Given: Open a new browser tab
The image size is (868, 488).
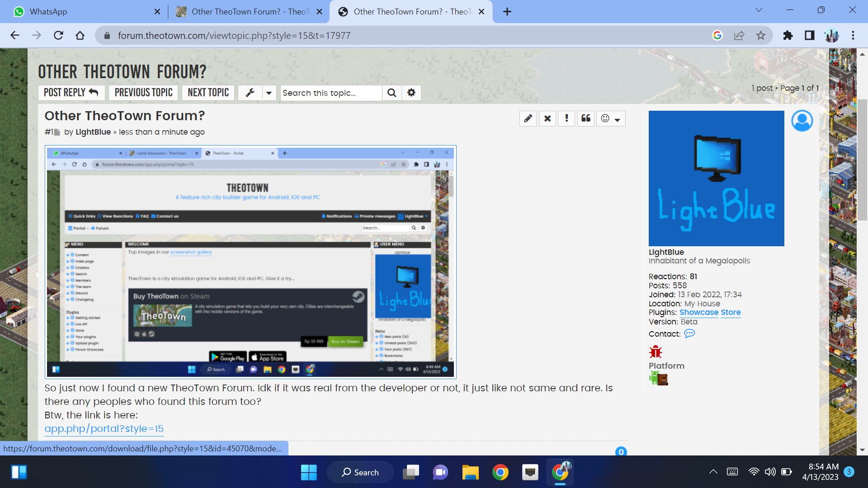Looking at the screenshot, I should [507, 12].
